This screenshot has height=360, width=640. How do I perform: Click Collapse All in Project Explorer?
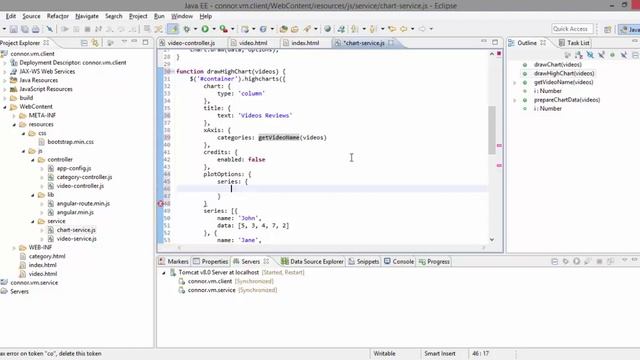[x=84, y=43]
